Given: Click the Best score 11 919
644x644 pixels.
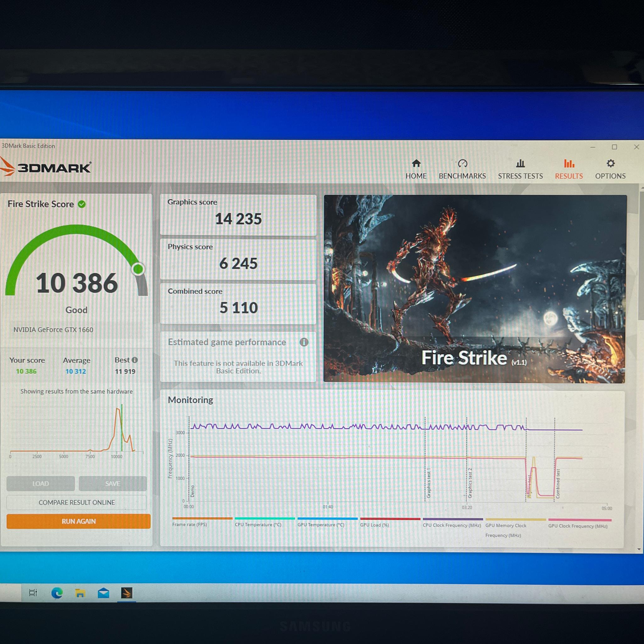Looking at the screenshot, I should click(x=125, y=371).
